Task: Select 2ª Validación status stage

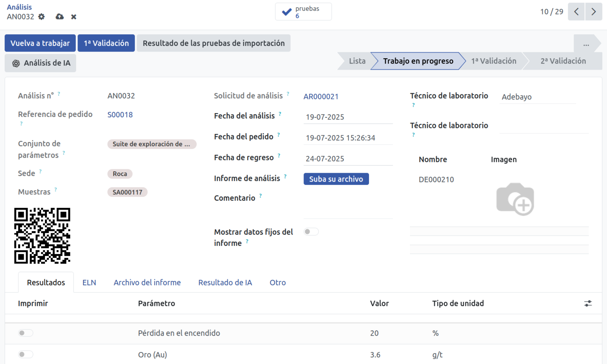Action: (563, 61)
